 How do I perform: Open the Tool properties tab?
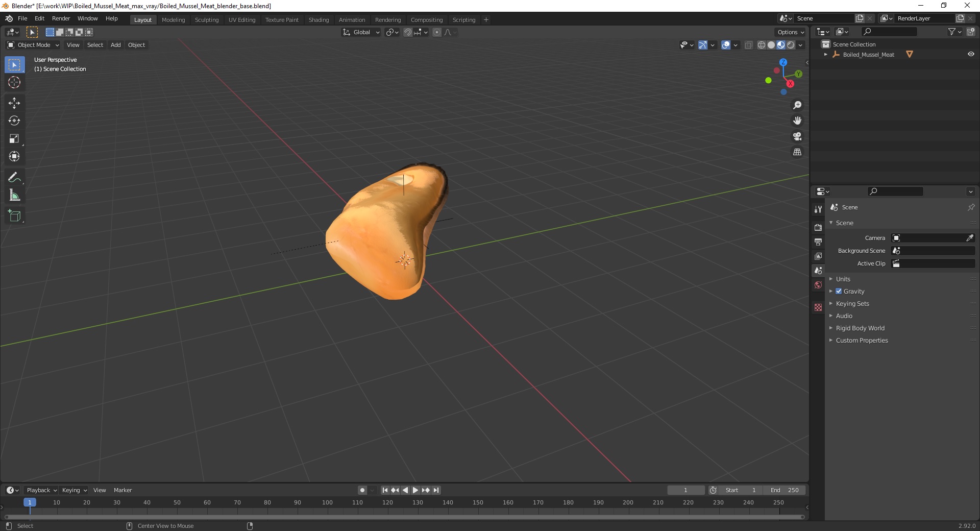(818, 209)
